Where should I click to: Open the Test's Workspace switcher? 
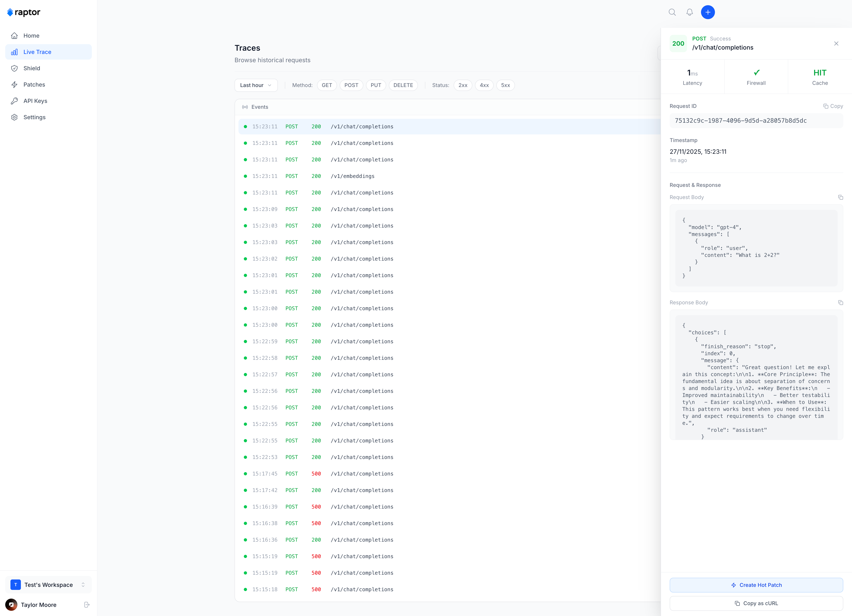(x=48, y=585)
